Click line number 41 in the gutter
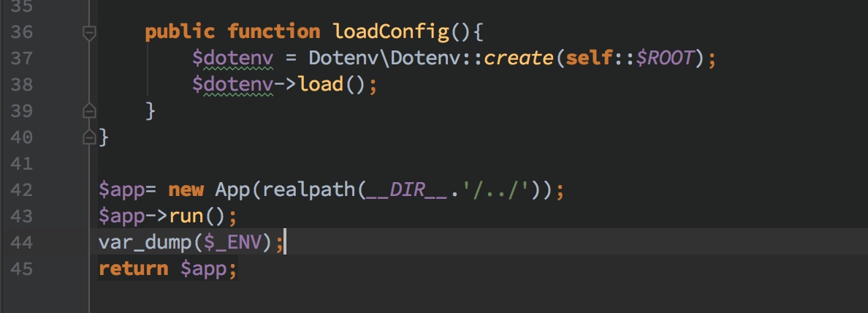The image size is (868, 313). click(22, 163)
